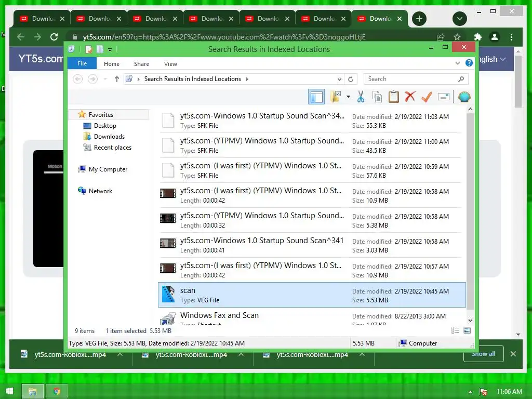
Task: Select Network in navigation pane
Action: coord(100,191)
